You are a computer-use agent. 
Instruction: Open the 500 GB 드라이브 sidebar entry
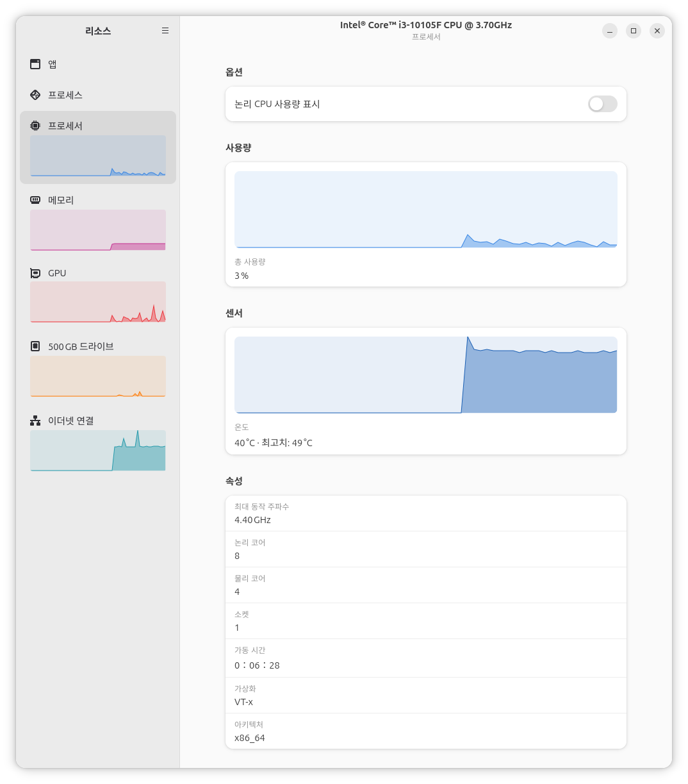coord(98,368)
